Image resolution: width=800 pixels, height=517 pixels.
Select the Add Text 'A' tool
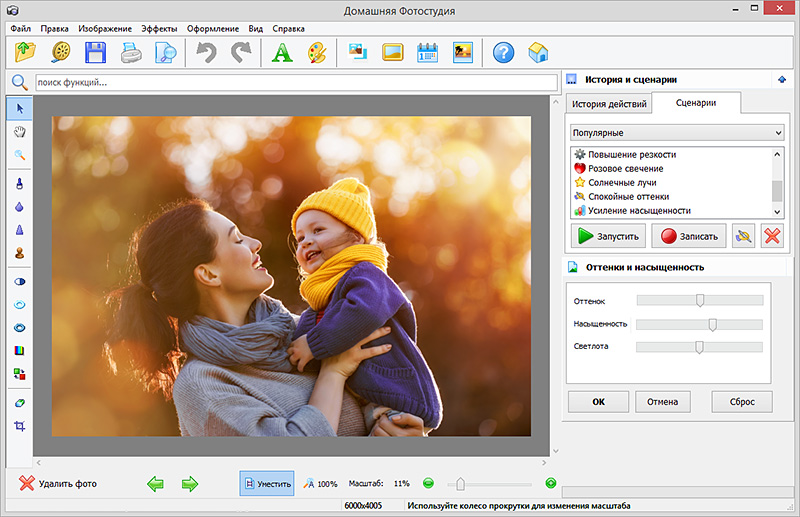click(x=282, y=52)
